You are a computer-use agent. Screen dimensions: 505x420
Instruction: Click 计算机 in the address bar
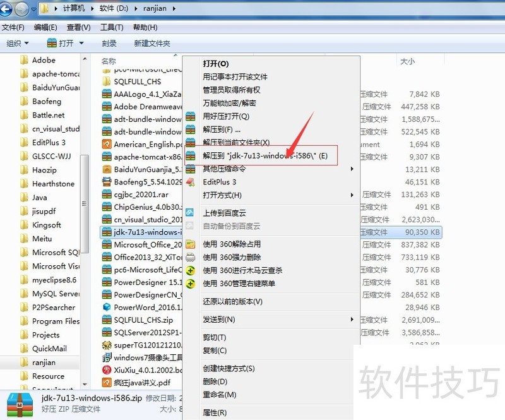coord(74,8)
